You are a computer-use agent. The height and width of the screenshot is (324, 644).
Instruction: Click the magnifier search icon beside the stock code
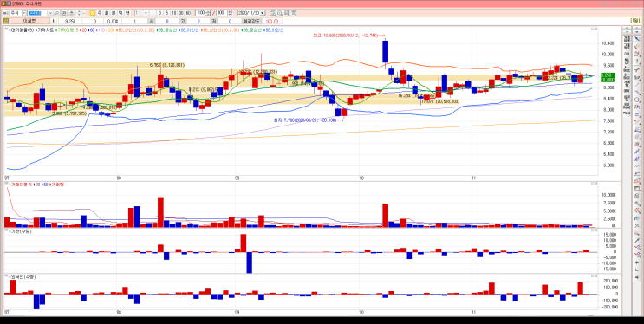(56, 13)
